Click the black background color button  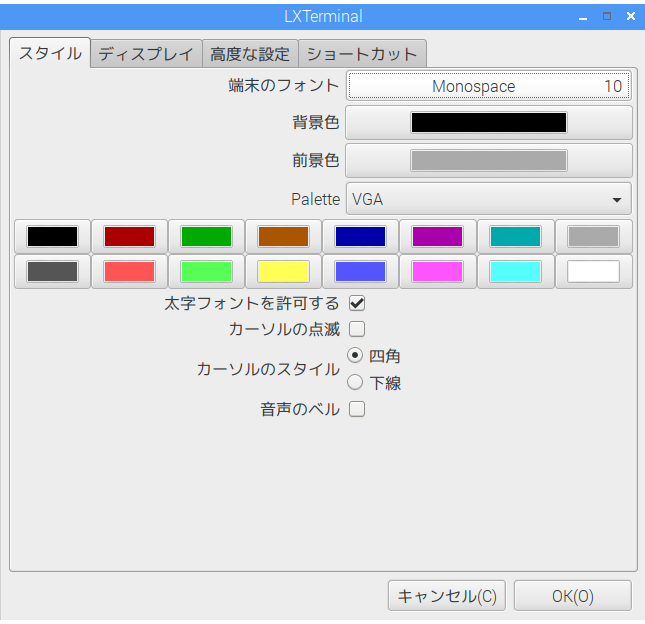(x=488, y=123)
